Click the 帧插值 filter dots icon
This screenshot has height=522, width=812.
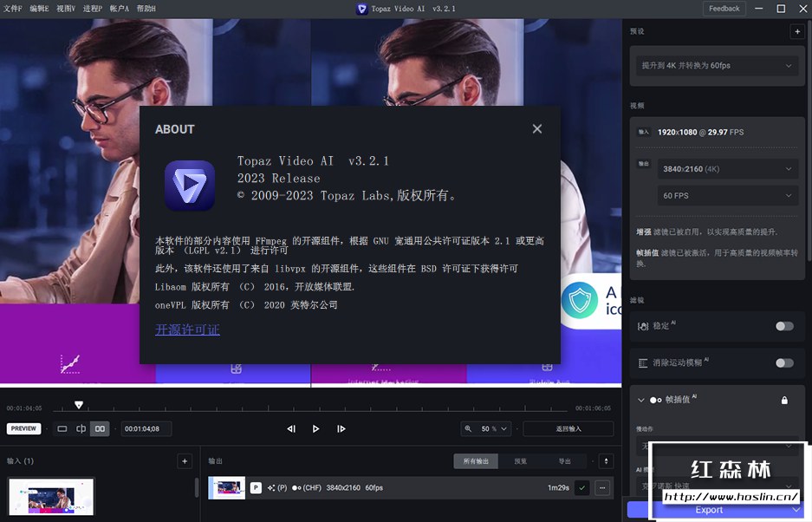coord(656,400)
